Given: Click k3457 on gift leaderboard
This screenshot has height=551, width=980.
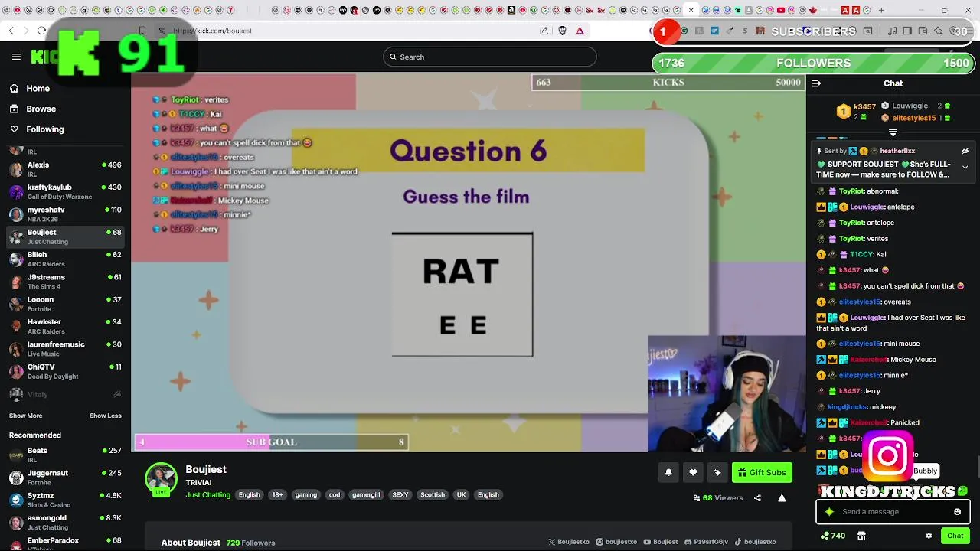Looking at the screenshot, I should coord(864,106).
